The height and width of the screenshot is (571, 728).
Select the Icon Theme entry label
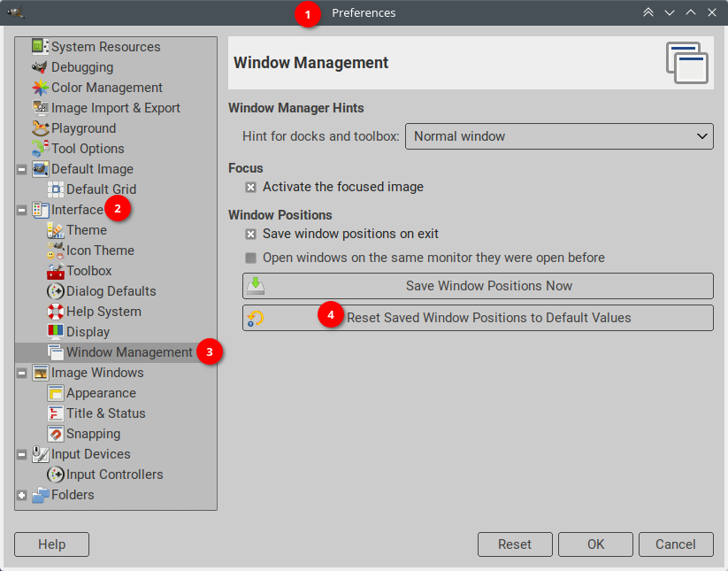tap(100, 251)
